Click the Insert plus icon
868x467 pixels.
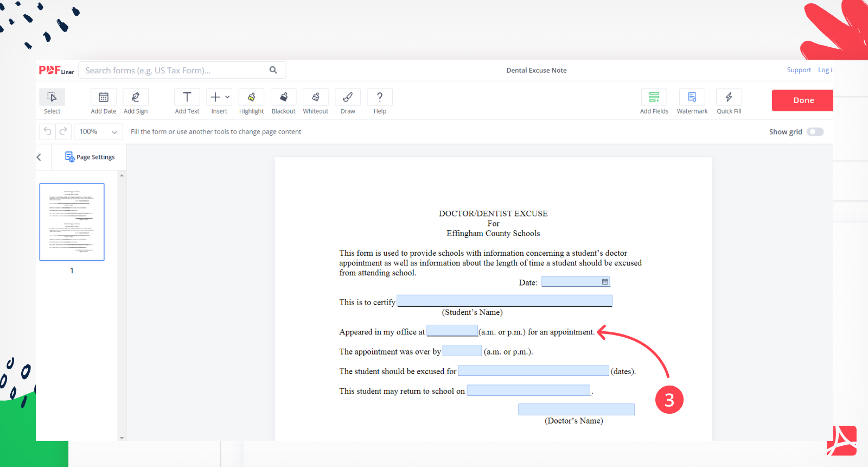tap(215, 97)
